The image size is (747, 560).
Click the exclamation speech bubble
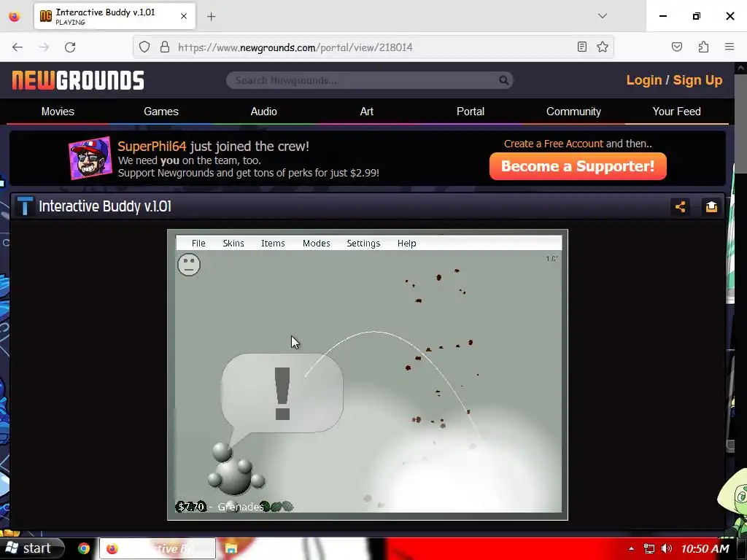coord(282,393)
